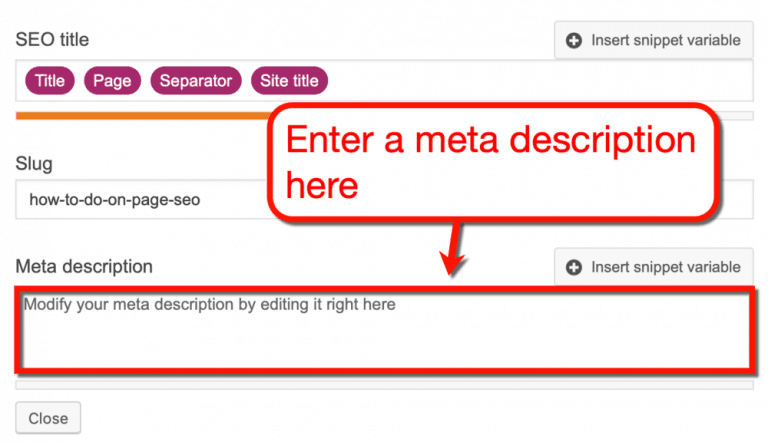Image resolution: width=768 pixels, height=442 pixels.
Task: Click the plus icon beside SEO title
Action: pyautogui.click(x=574, y=41)
